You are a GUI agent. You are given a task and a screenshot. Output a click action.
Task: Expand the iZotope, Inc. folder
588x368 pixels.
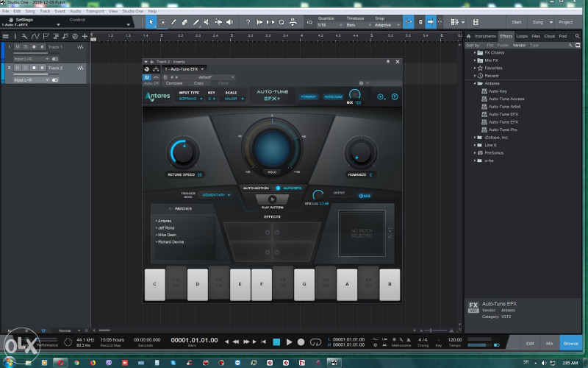(475, 138)
